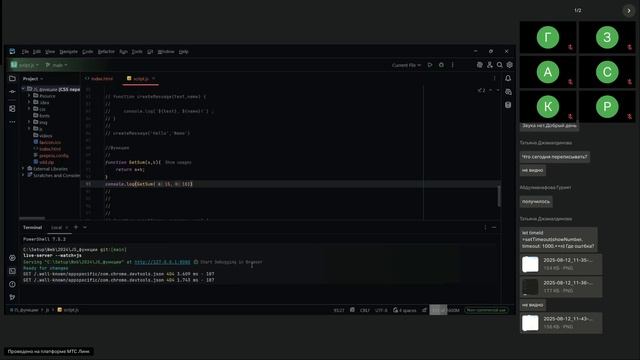Expand the External Libraries node

[23, 169]
